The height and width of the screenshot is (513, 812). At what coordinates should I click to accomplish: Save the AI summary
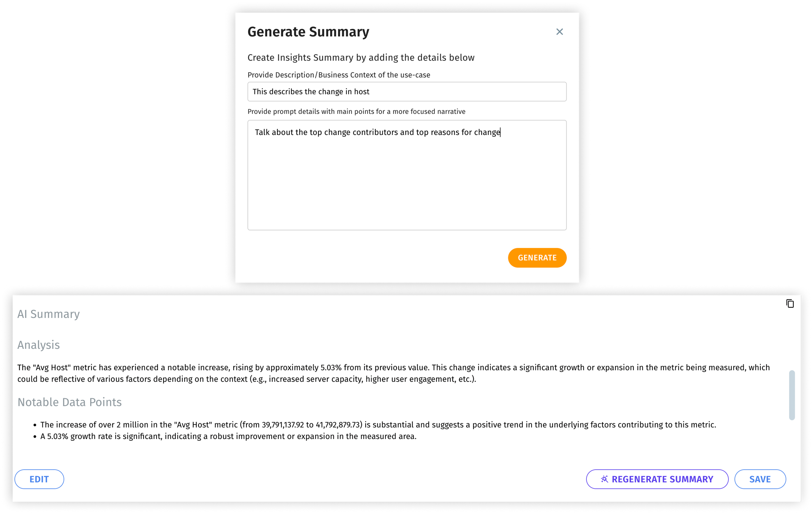tap(760, 479)
